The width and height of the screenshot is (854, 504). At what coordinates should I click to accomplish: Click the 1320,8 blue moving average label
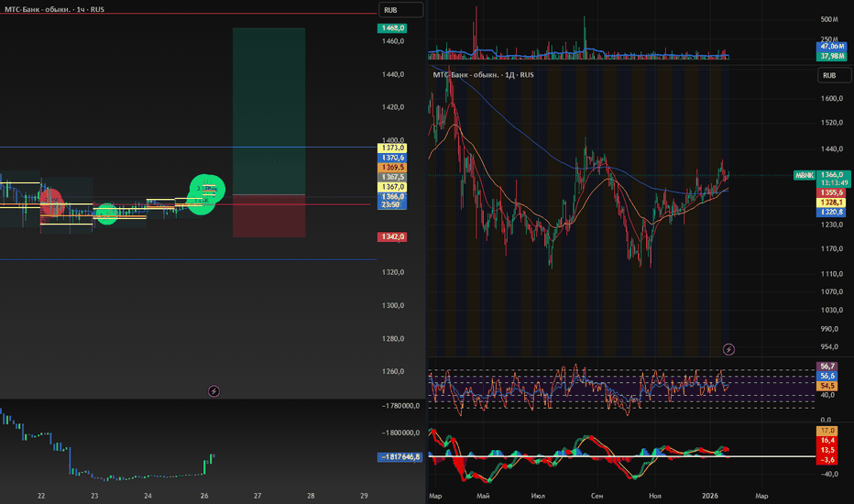pyautogui.click(x=832, y=212)
